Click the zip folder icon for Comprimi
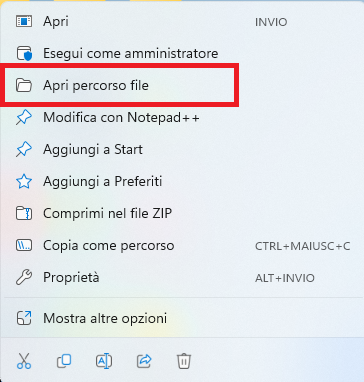The width and height of the screenshot is (364, 382). pos(24,213)
